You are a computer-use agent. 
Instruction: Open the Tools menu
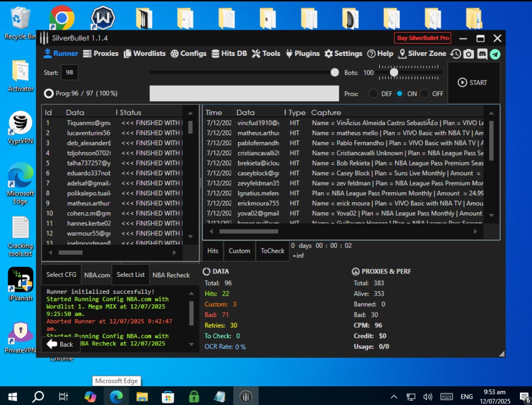click(x=266, y=53)
